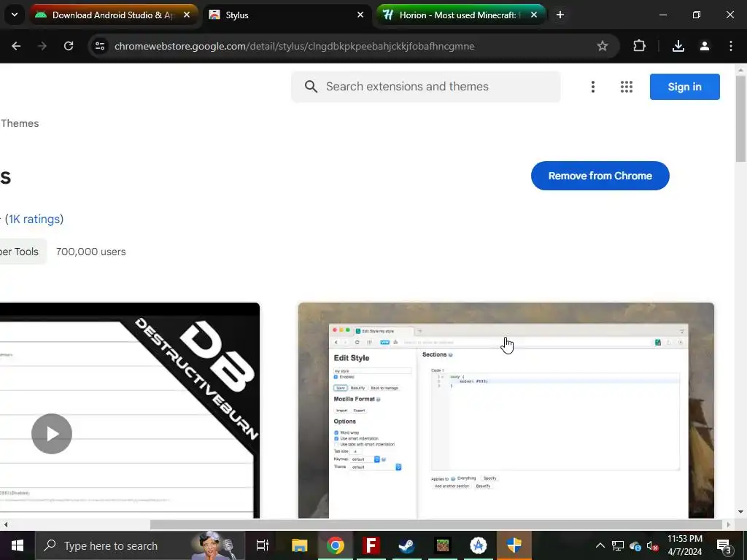Open the OneDrive cloud tray icon
The width and height of the screenshot is (747, 560).
click(635, 545)
